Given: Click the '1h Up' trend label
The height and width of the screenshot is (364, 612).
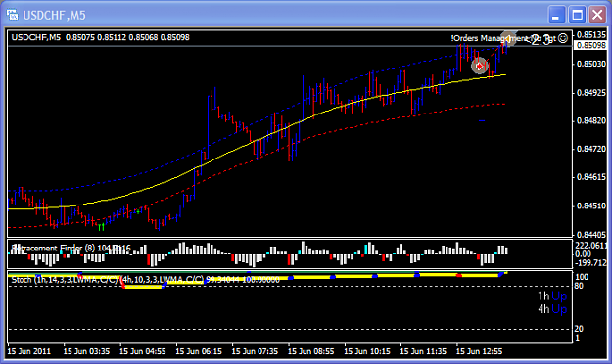Looking at the screenshot, I should 552,296.
